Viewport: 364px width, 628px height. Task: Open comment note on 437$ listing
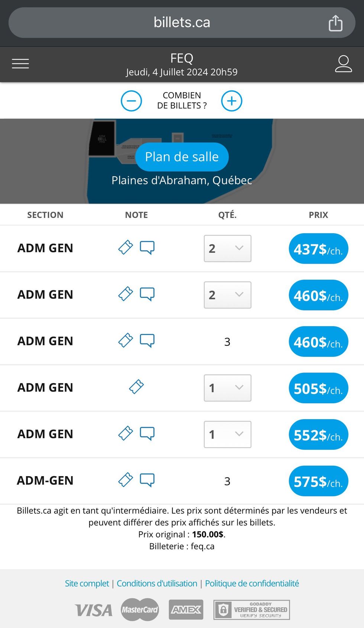147,247
